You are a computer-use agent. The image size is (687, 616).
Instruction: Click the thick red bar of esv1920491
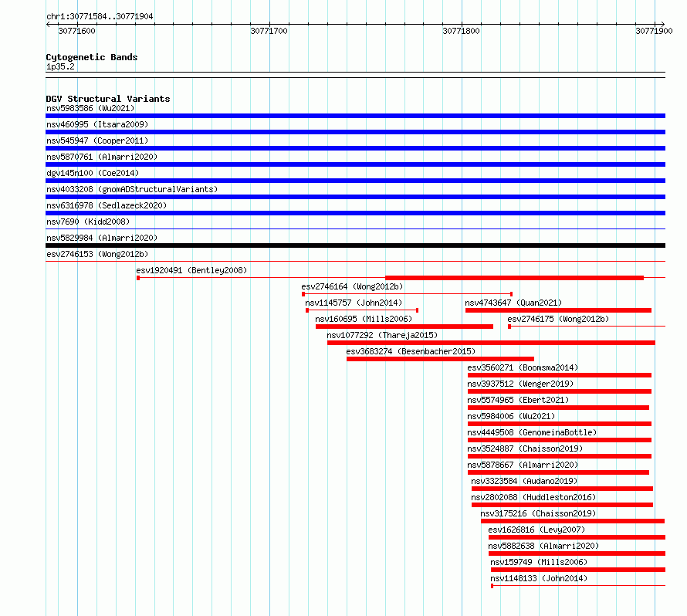[514, 278]
